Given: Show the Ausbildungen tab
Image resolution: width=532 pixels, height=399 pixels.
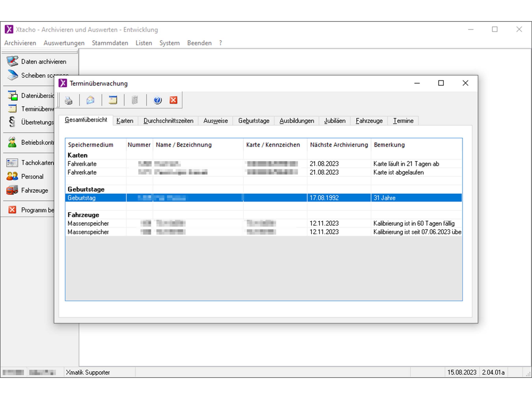Looking at the screenshot, I should tap(297, 121).
